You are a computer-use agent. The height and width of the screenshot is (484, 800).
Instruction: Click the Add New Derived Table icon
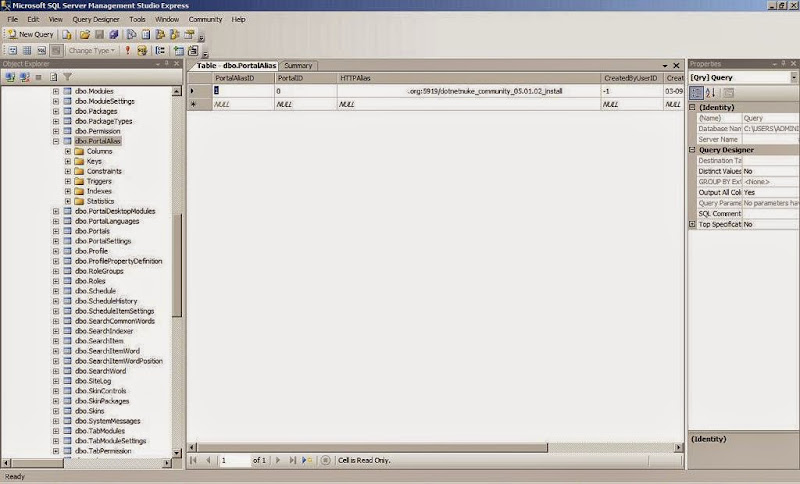(x=193, y=50)
